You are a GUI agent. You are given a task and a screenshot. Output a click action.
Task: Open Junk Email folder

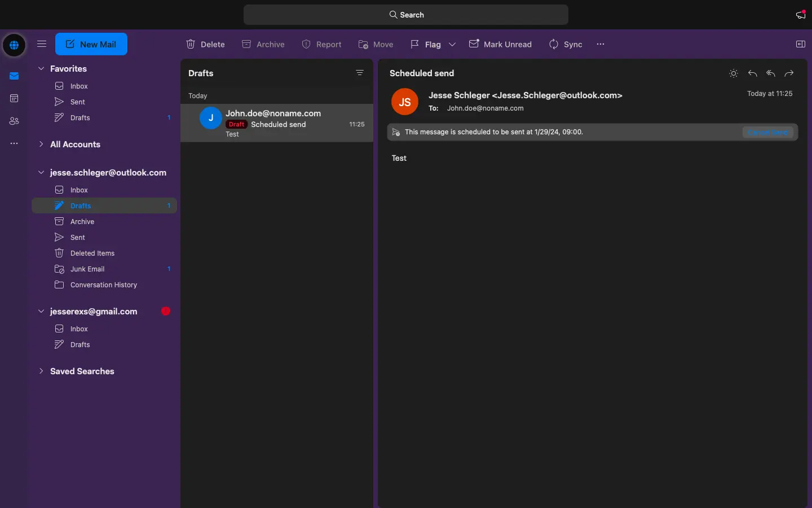[x=87, y=269]
